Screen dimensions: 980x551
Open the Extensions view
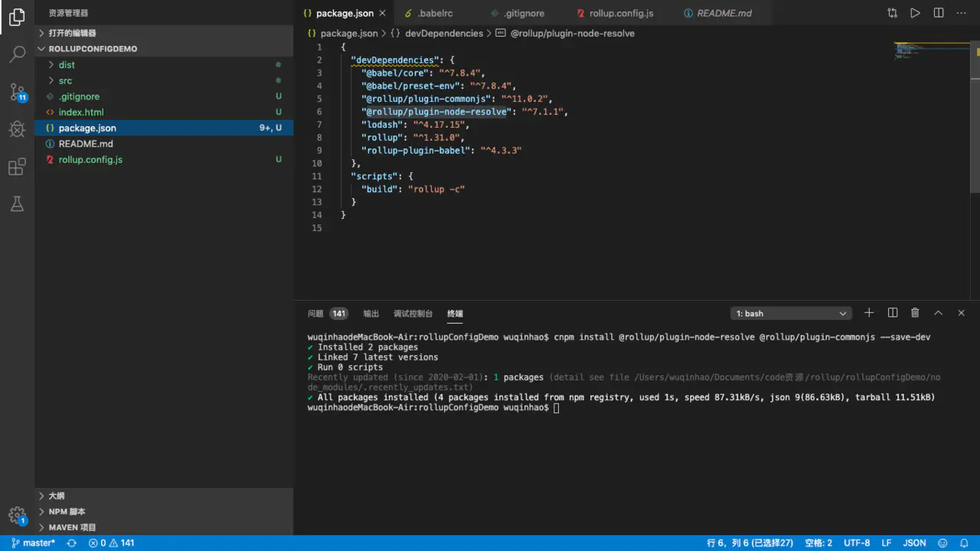[17, 167]
